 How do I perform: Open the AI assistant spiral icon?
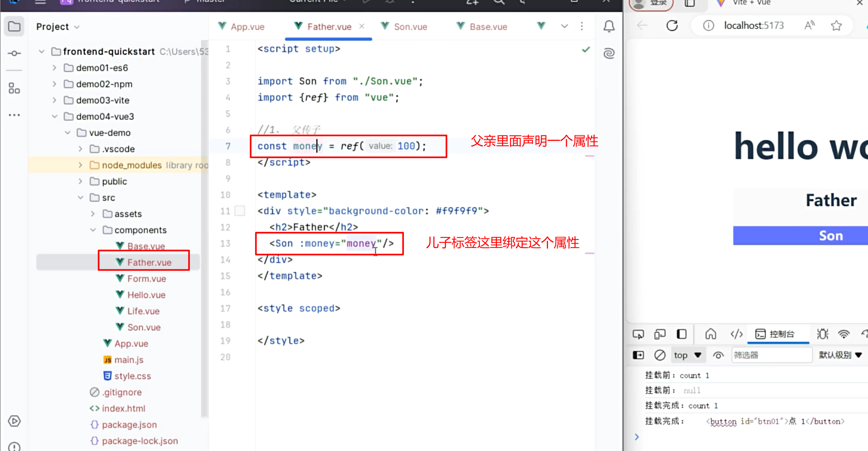coord(609,53)
